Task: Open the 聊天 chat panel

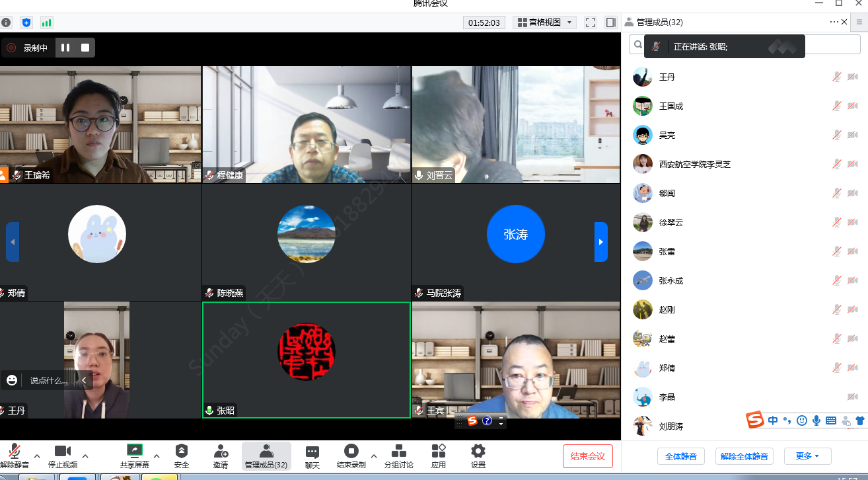Action: [312, 456]
